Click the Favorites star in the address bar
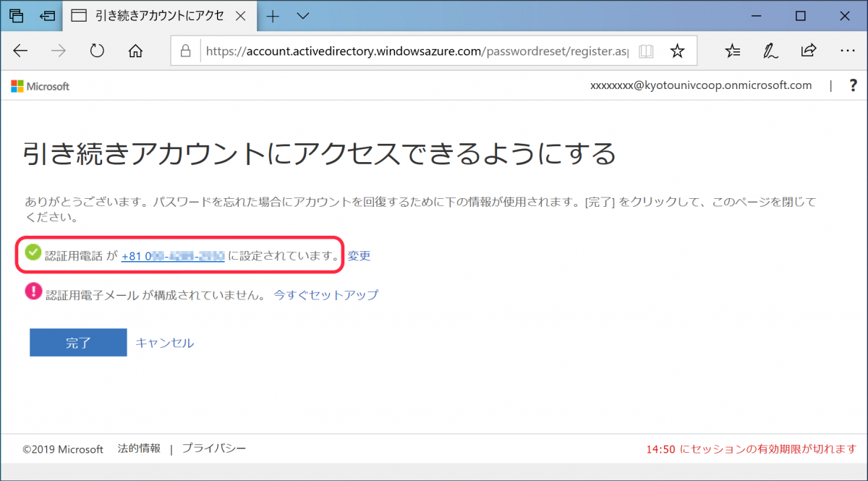 pyautogui.click(x=677, y=51)
